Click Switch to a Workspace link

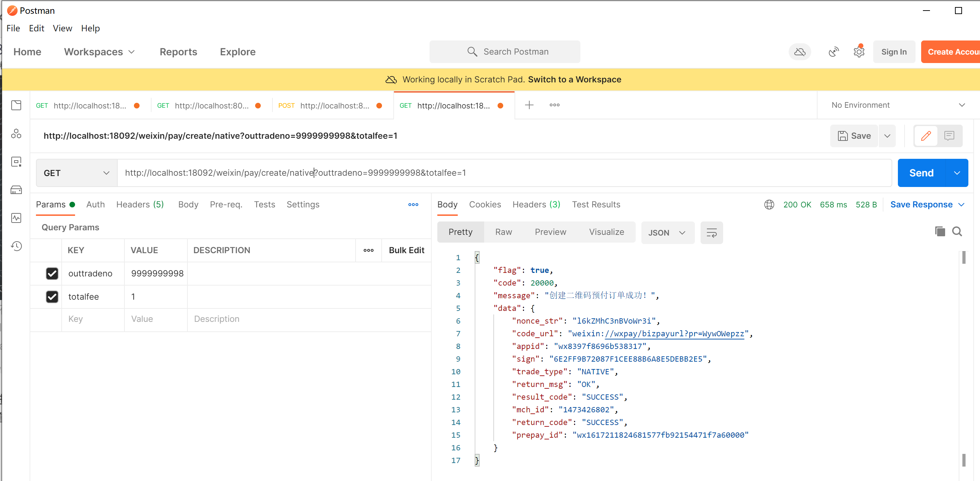click(574, 80)
